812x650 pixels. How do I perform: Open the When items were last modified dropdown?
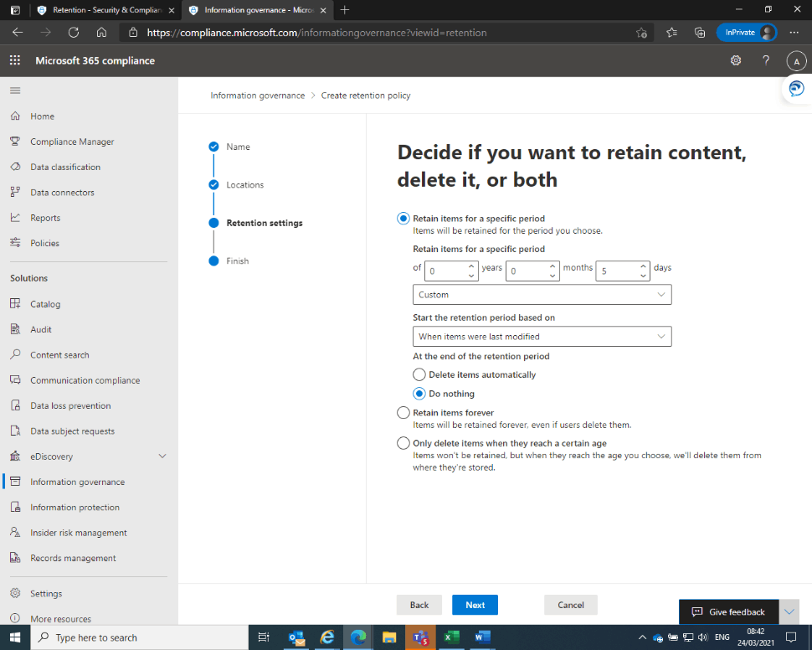(542, 337)
